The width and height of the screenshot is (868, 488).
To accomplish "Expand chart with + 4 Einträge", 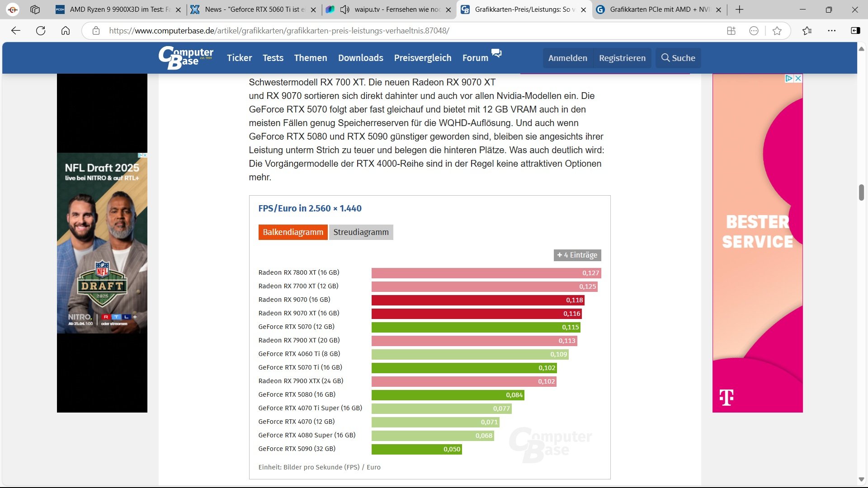I will tap(577, 255).
